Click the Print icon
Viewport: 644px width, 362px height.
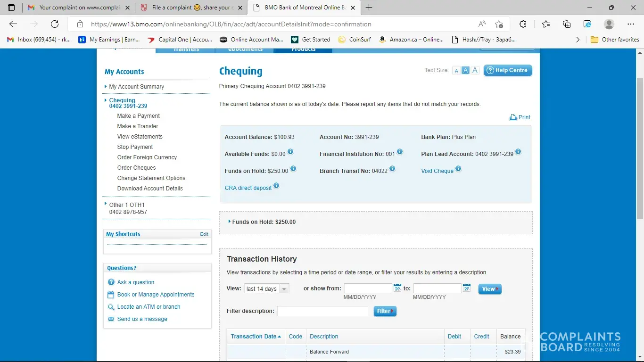[x=513, y=117]
